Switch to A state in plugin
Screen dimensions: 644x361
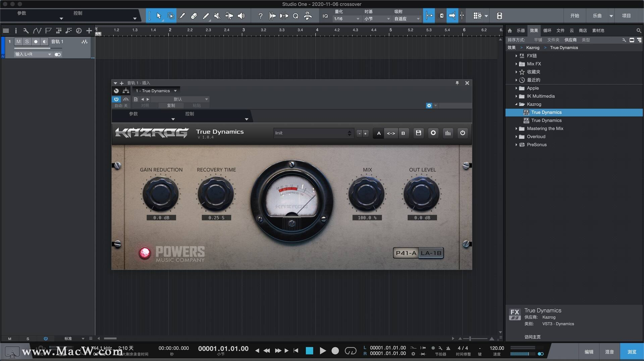(379, 133)
